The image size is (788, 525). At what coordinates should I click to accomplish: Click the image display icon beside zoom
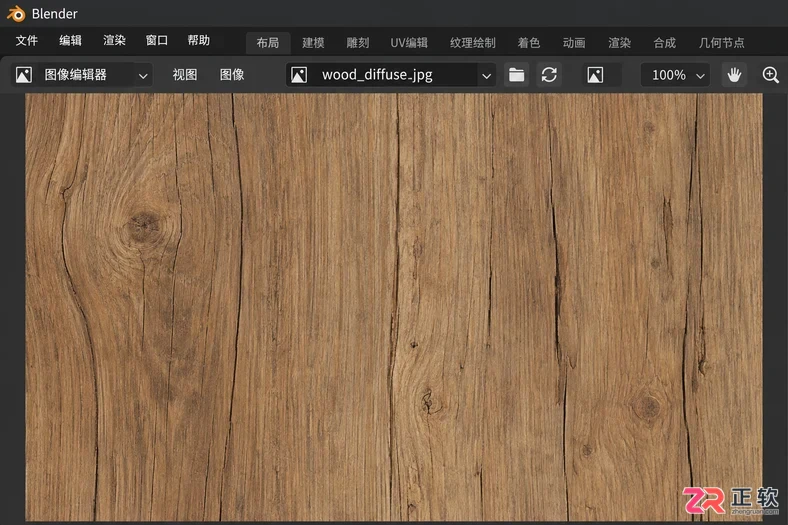click(x=595, y=75)
